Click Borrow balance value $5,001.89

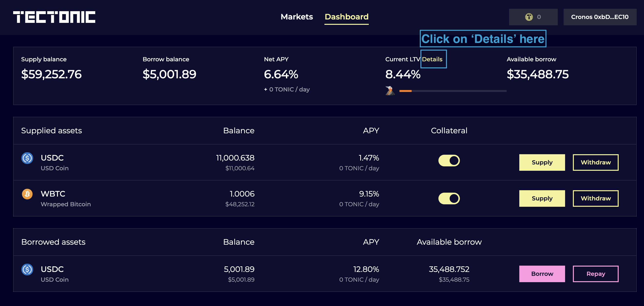click(x=170, y=74)
